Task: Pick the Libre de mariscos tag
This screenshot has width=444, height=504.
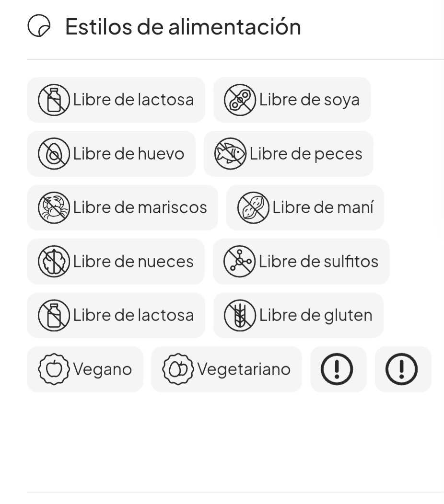Action: coord(122,207)
